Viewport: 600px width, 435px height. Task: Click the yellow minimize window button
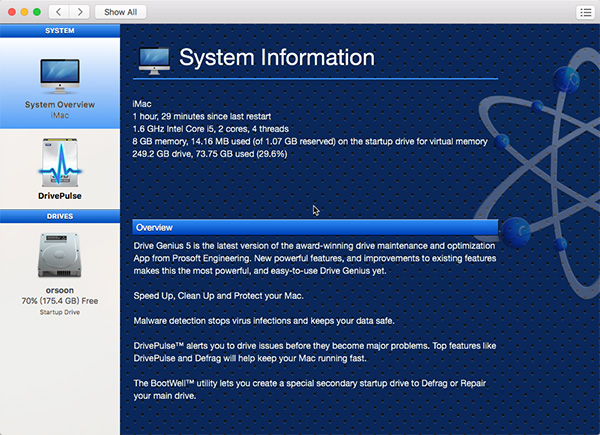(24, 12)
